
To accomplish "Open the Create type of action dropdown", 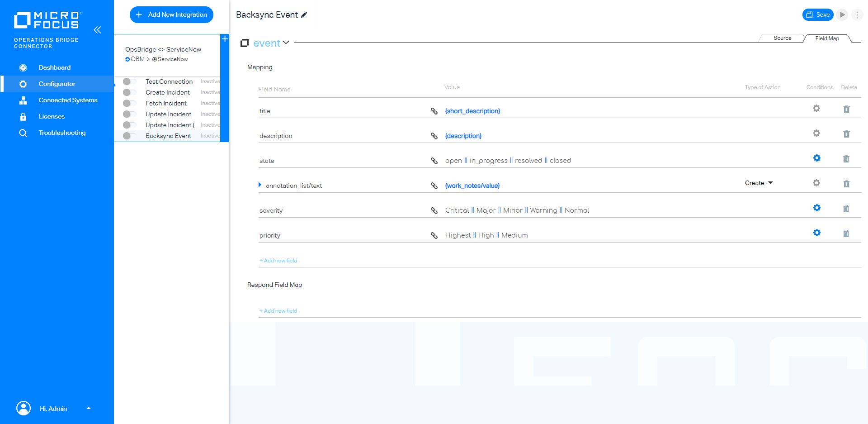I will pos(759,183).
